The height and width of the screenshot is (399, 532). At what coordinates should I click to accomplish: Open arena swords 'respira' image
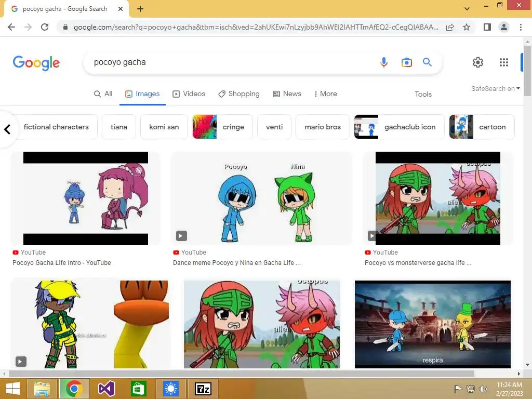tap(433, 324)
